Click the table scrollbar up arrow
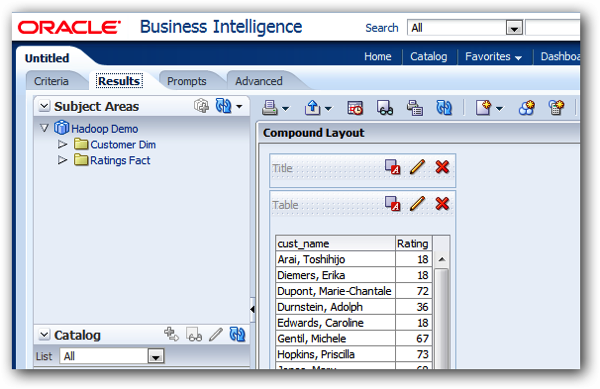This screenshot has height=389, width=600. point(442,259)
